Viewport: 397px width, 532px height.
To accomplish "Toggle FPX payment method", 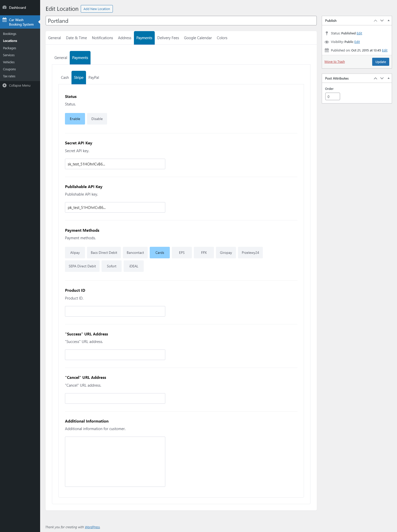I will [x=204, y=253].
